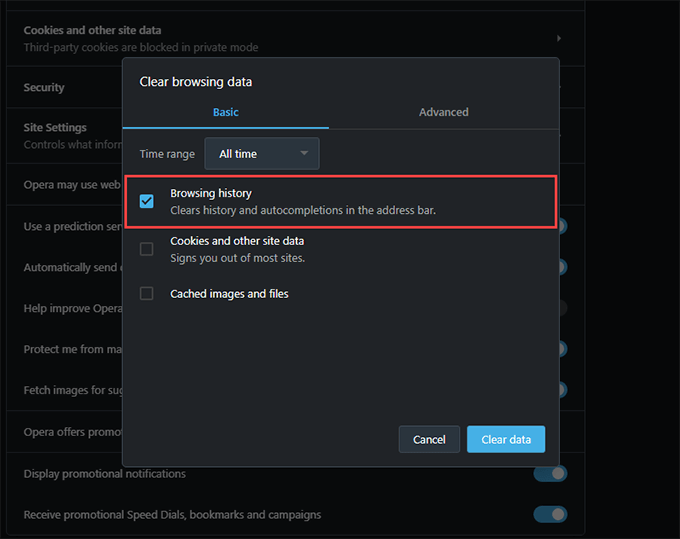The height and width of the screenshot is (539, 680).
Task: Toggle the switch on the 'Help improve Opera' row
Action: point(562,308)
